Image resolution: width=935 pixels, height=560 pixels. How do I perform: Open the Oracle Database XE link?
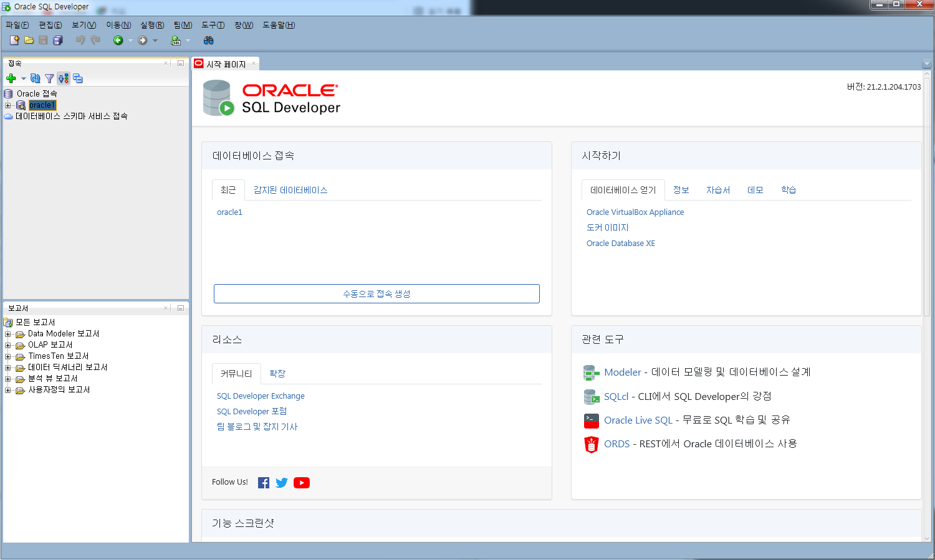click(621, 244)
